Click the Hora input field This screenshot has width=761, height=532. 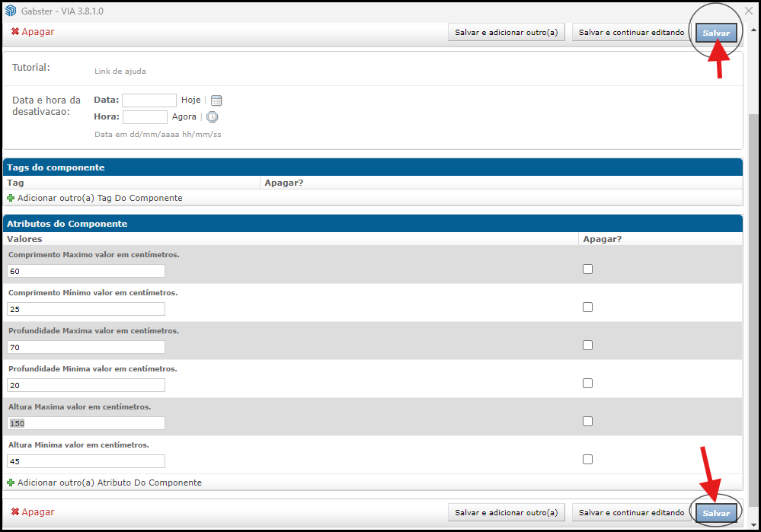tap(145, 117)
